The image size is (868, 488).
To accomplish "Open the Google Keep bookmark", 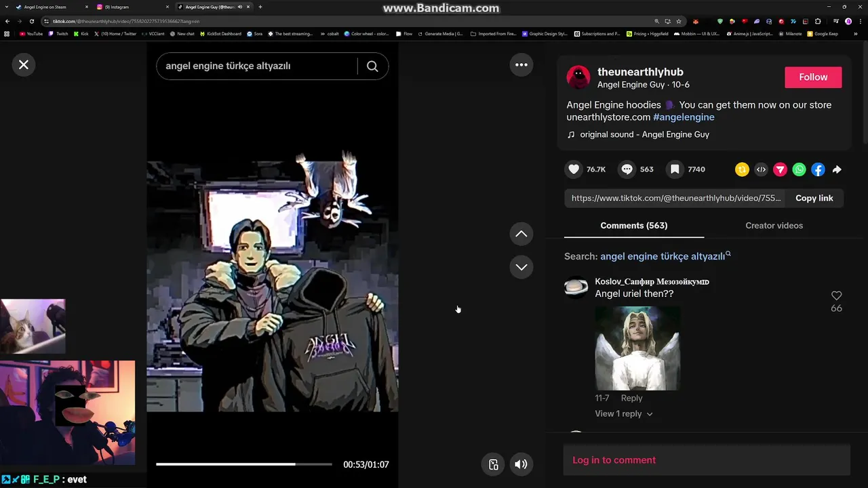I will click(823, 33).
